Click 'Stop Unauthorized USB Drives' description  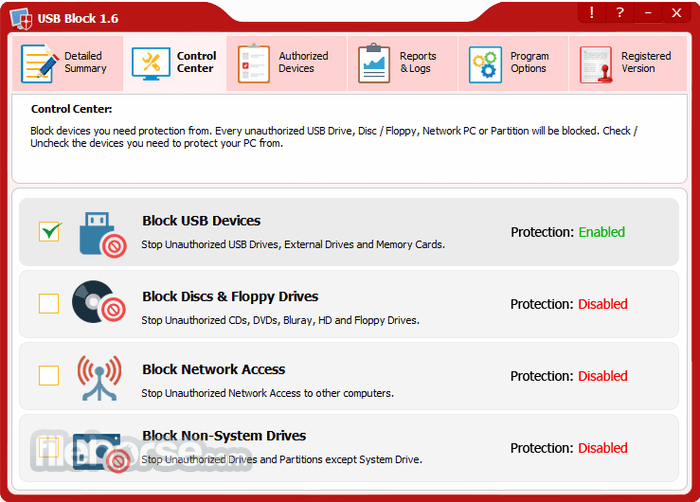293,245
